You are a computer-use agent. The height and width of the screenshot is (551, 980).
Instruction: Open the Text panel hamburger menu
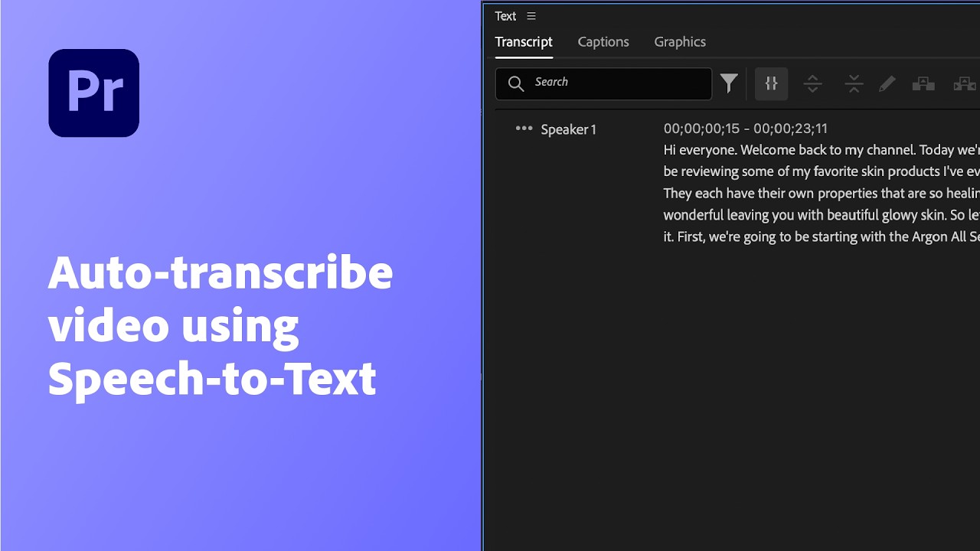tap(531, 16)
